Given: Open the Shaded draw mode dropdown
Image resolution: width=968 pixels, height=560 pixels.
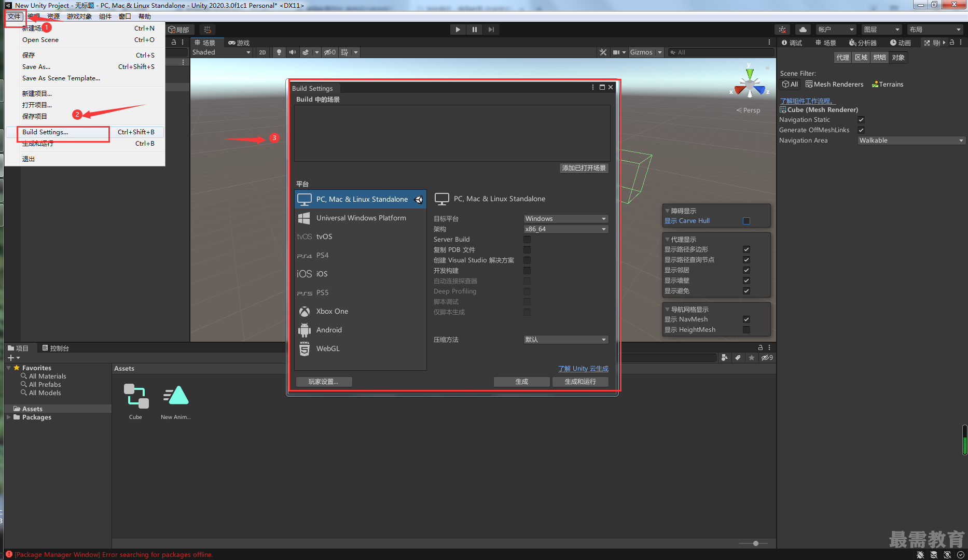Looking at the screenshot, I should [x=221, y=52].
